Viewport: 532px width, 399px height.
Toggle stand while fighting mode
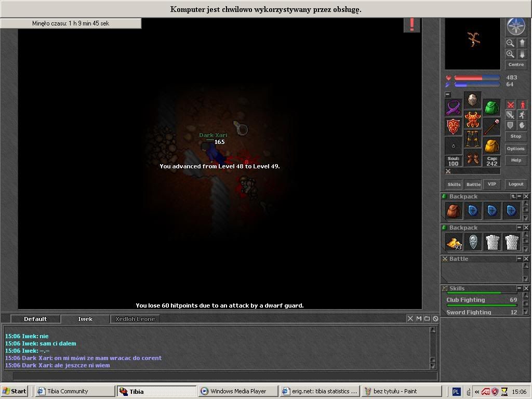point(522,105)
